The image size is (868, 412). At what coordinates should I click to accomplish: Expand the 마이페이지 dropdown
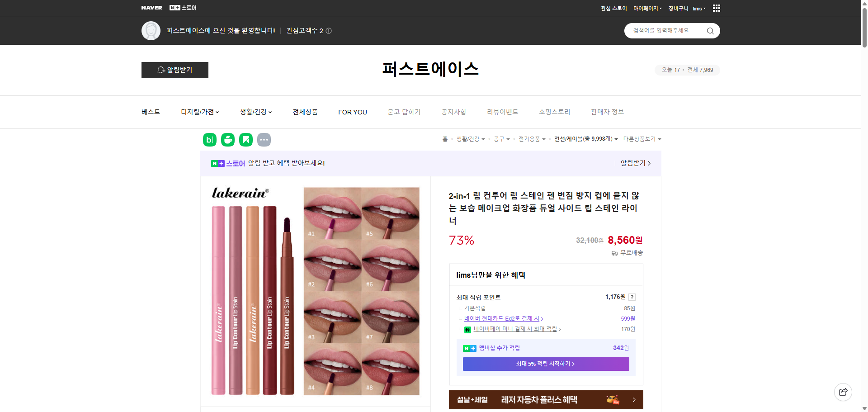[x=646, y=8]
